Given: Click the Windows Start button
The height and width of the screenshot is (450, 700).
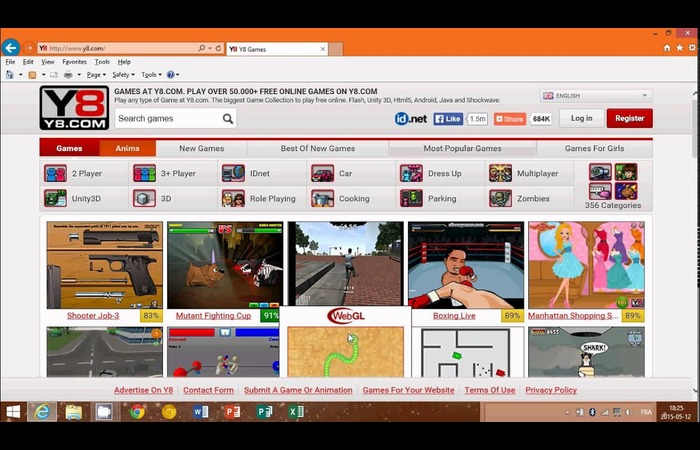Looking at the screenshot, I should pyautogui.click(x=12, y=412).
